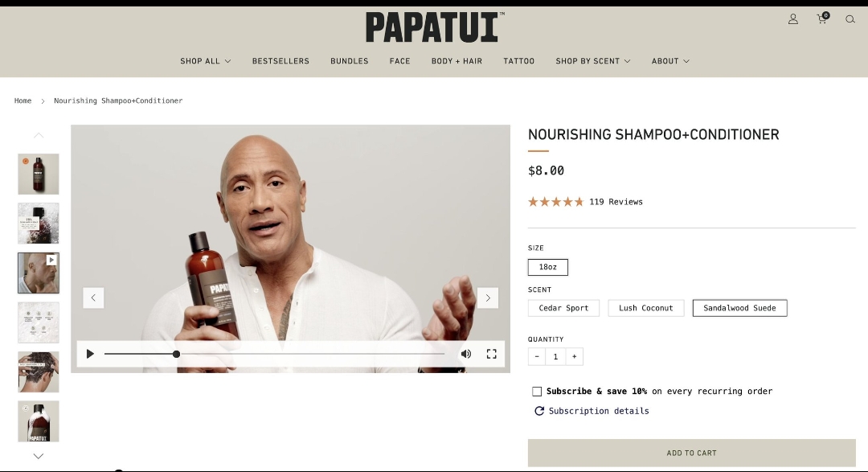Screen dimensions: 868x472
Task: Expand the Shop By Scent menu
Action: pyautogui.click(x=593, y=61)
